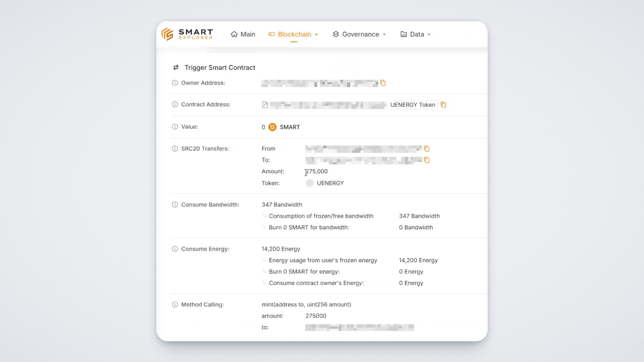Click info icon beside Consume Energy

click(175, 249)
